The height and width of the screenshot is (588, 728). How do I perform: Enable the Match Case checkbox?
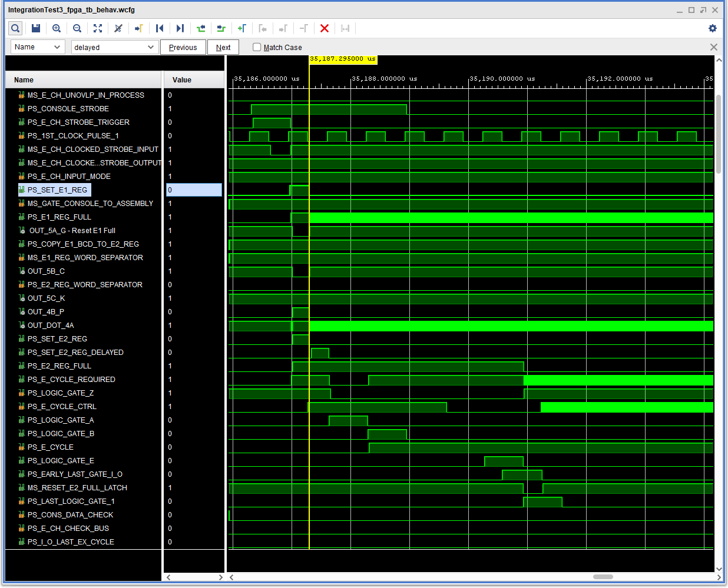pyautogui.click(x=257, y=47)
